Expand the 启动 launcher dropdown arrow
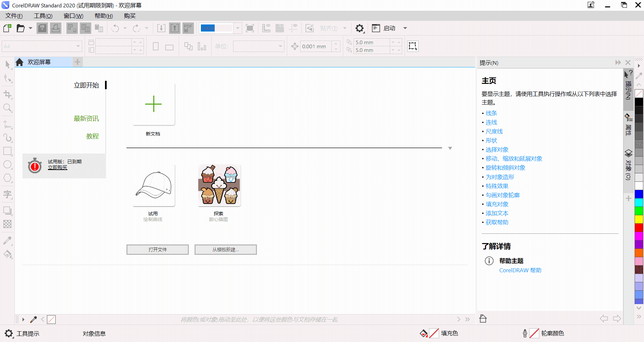 pyautogui.click(x=406, y=28)
